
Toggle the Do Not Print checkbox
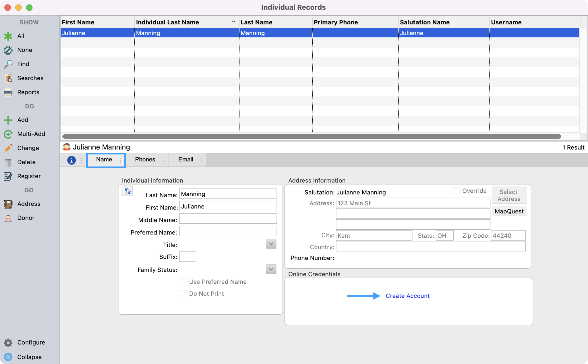(x=183, y=293)
